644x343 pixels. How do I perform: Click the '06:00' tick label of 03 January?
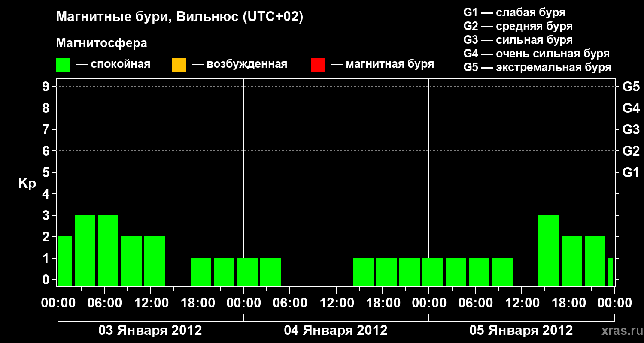pos(105,303)
